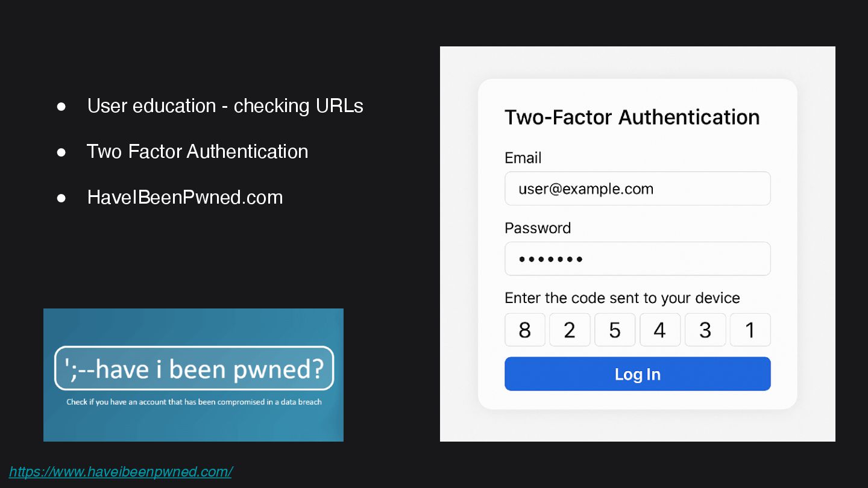Select the code box containing 8
The image size is (868, 488).
tap(524, 330)
